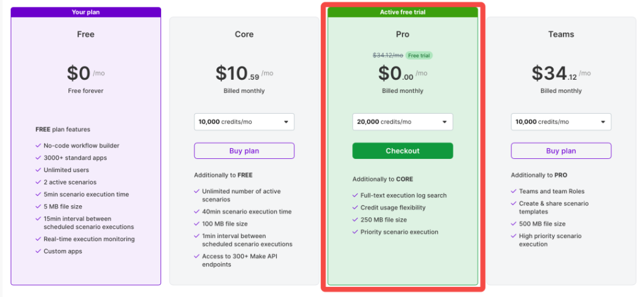Click checkmark next to Full-text execution log search
Image resolution: width=644 pixels, height=297 pixels.
pyautogui.click(x=356, y=195)
